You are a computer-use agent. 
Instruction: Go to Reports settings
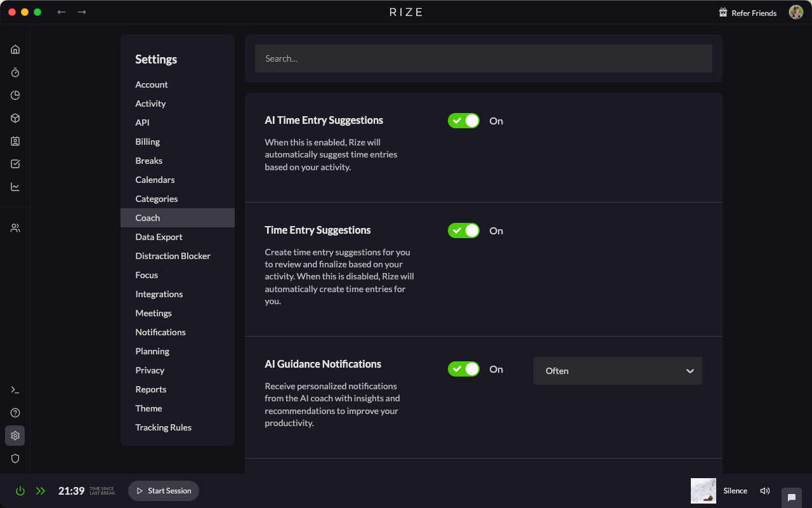(178, 389)
